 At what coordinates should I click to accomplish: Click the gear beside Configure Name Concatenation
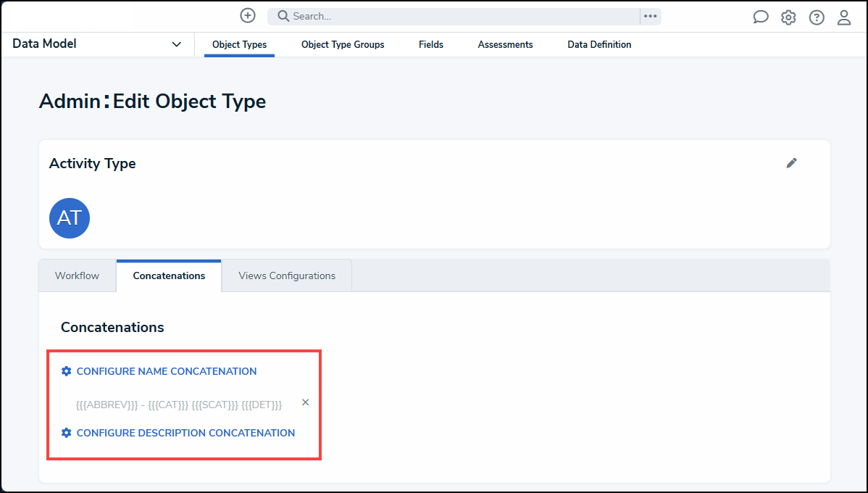(67, 371)
